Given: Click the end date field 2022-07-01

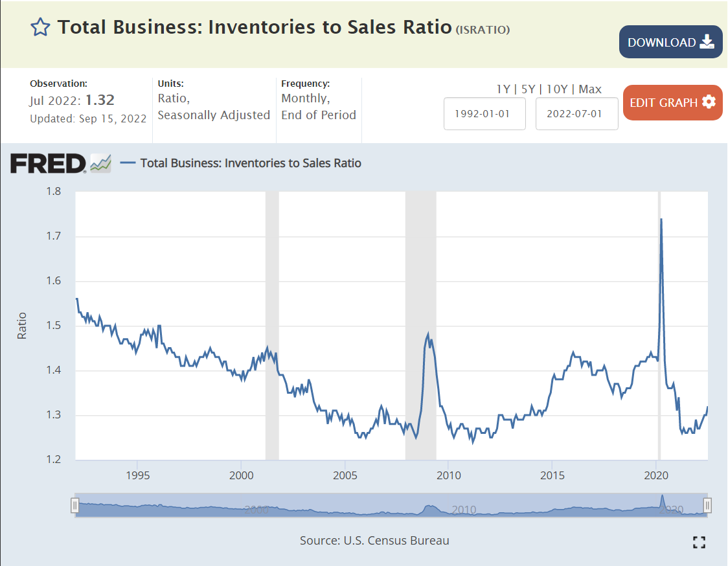Looking at the screenshot, I should pyautogui.click(x=576, y=113).
